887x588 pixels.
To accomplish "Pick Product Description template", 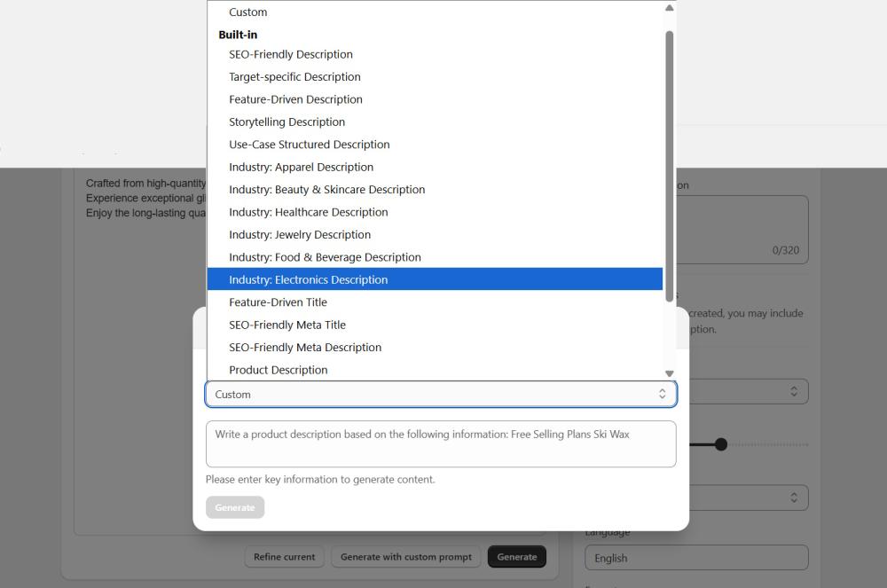I will click(279, 371).
